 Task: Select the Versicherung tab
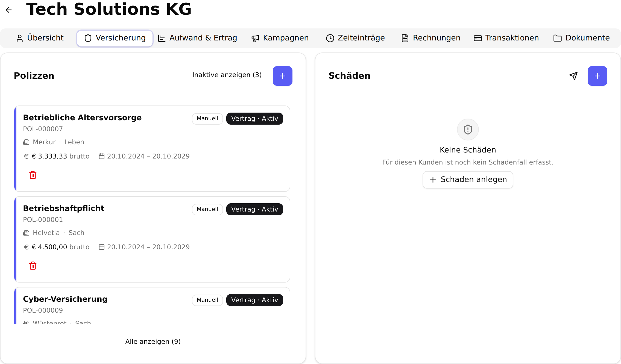(x=115, y=38)
